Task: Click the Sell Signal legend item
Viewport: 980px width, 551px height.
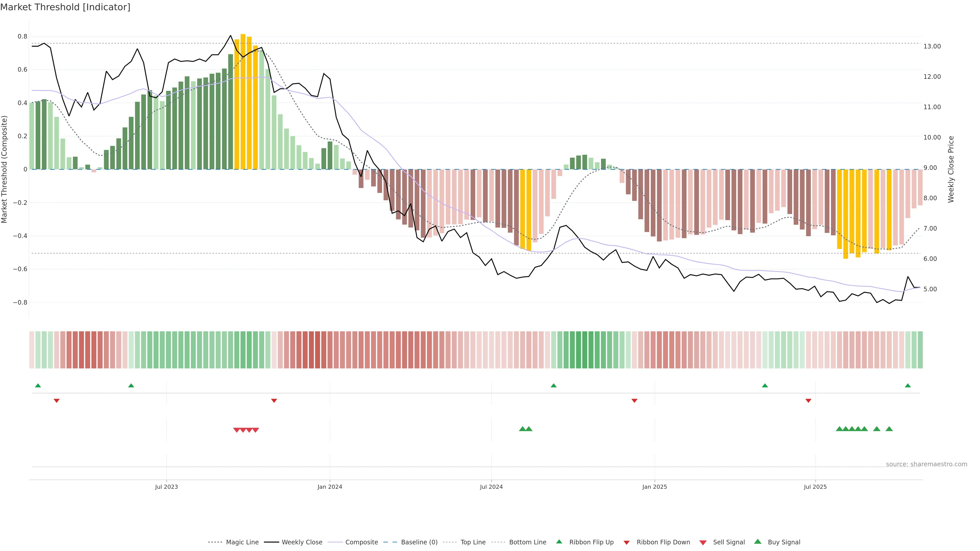Action: point(729,542)
